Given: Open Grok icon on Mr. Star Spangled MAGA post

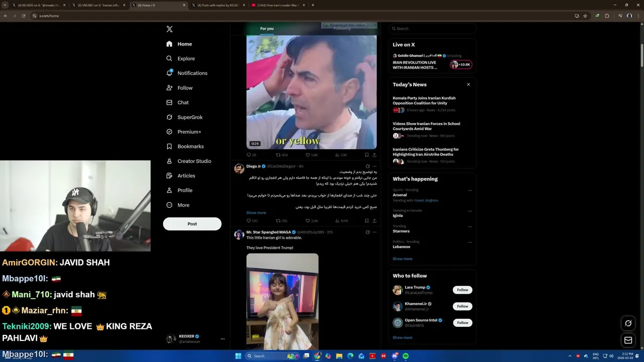Looking at the screenshot, I should click(367, 232).
